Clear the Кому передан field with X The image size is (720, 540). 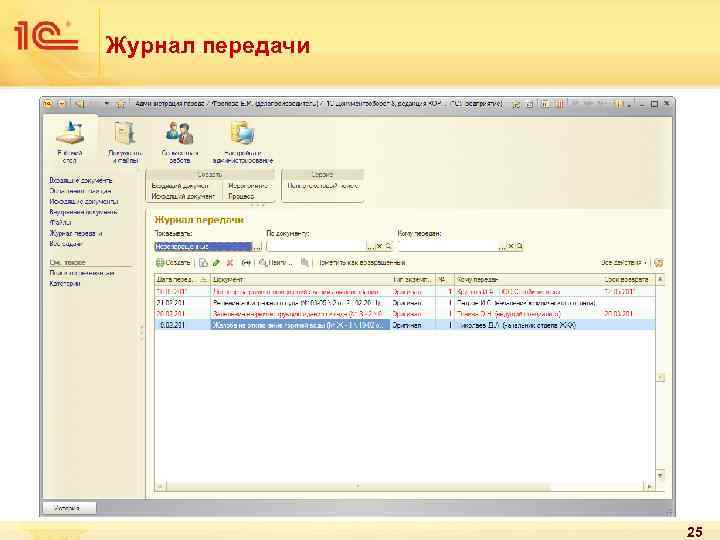tap(511, 246)
